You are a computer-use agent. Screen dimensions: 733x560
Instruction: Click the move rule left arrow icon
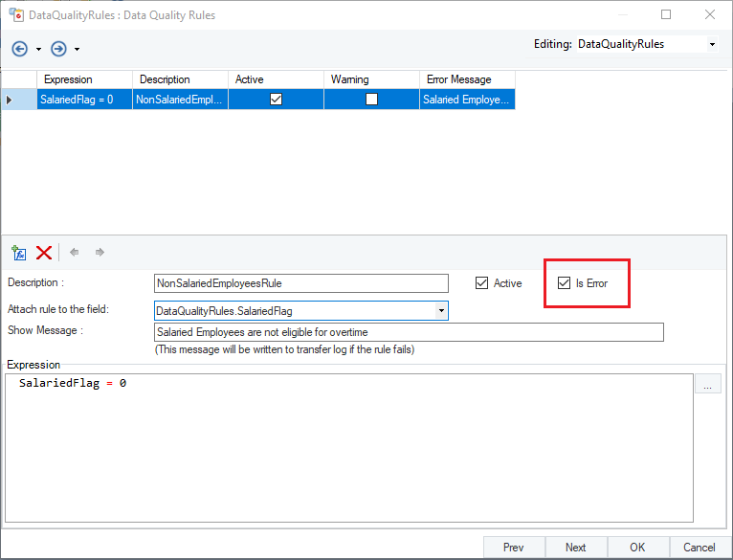[75, 253]
